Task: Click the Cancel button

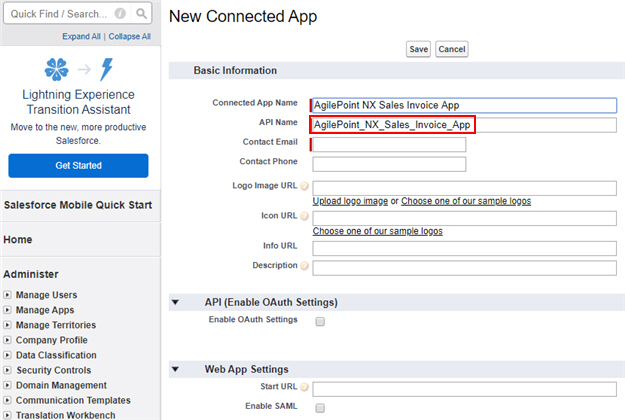Action: tap(452, 49)
